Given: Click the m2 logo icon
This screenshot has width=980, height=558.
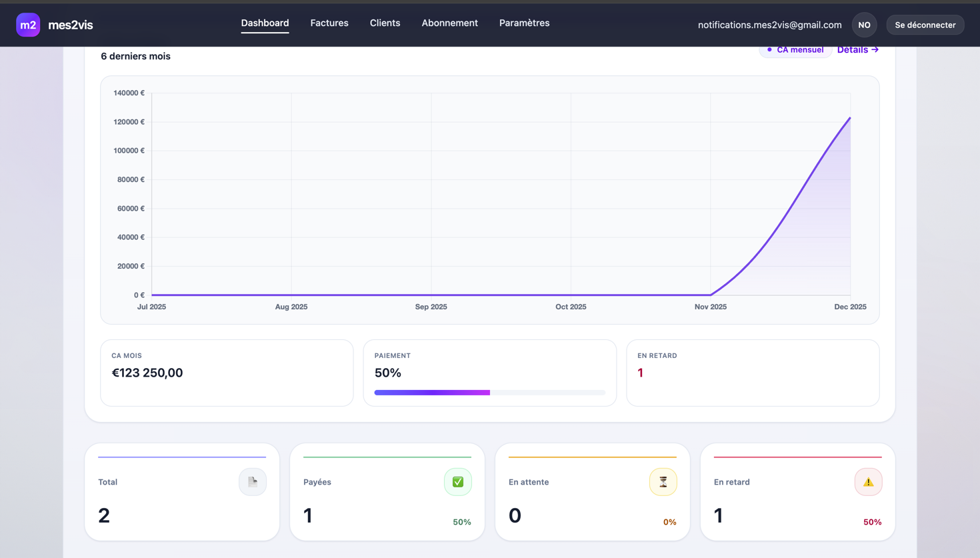Looking at the screenshot, I should [28, 25].
